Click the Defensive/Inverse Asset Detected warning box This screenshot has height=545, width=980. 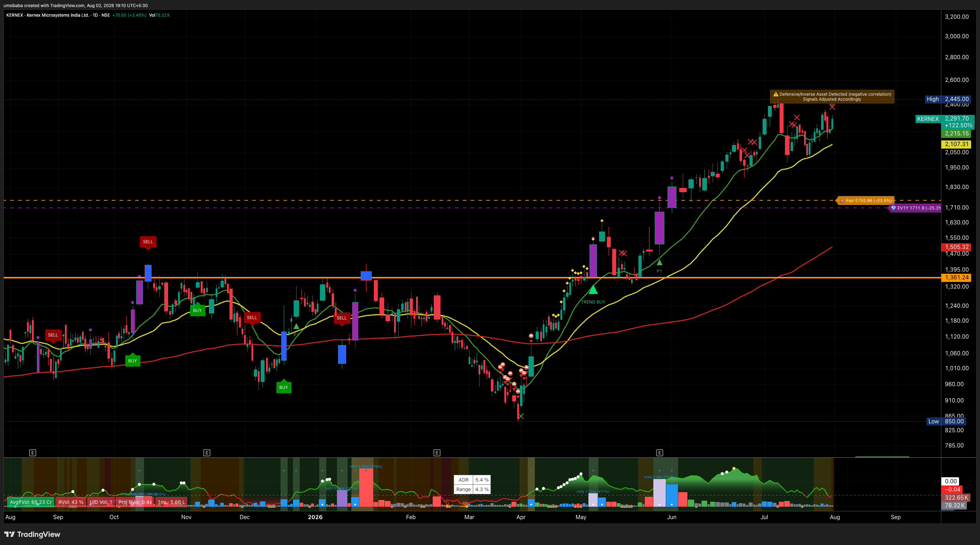(832, 96)
